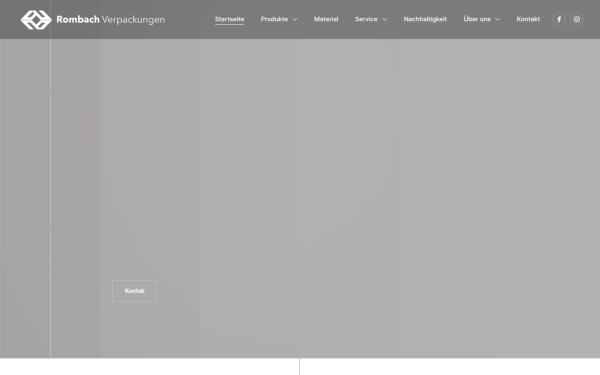
Task: Open the Material page
Action: (326, 19)
